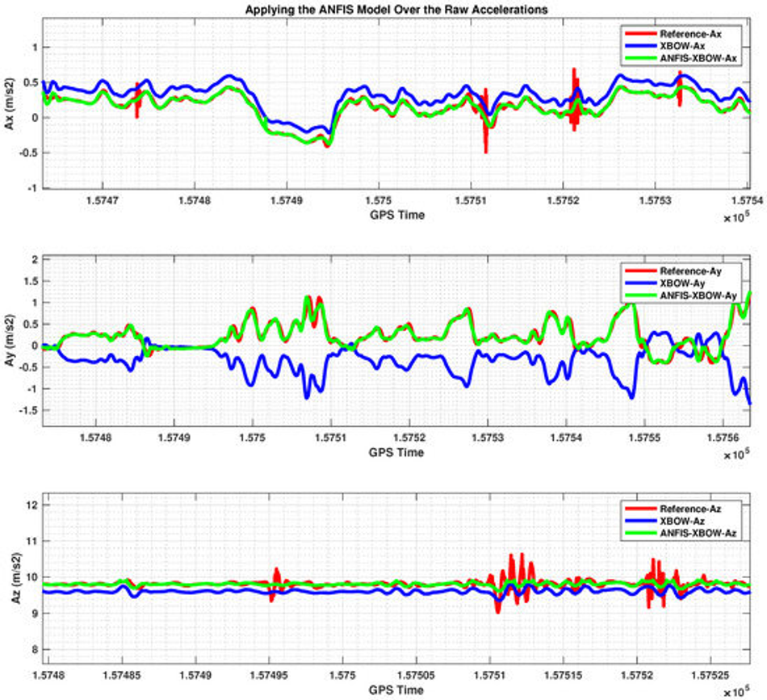Click the x-axis tick label '1.5755'
Screen dimensions: 767x700
tap(645, 438)
